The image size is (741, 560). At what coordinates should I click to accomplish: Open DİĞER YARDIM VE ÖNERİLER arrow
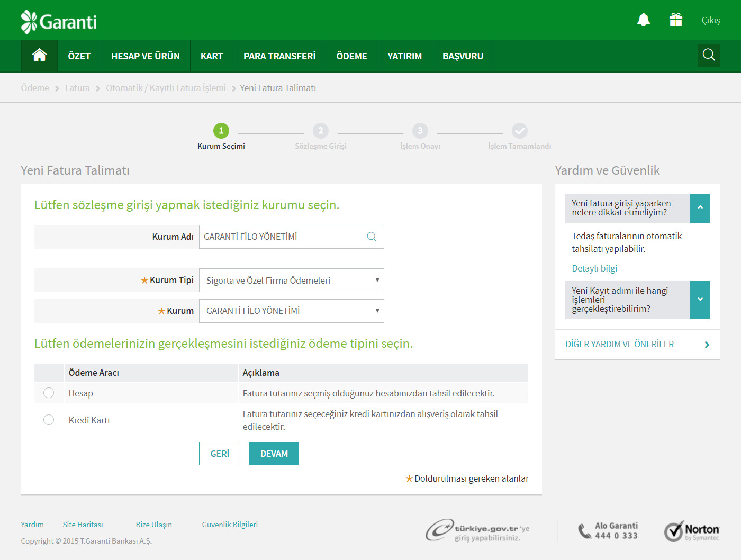tap(707, 345)
